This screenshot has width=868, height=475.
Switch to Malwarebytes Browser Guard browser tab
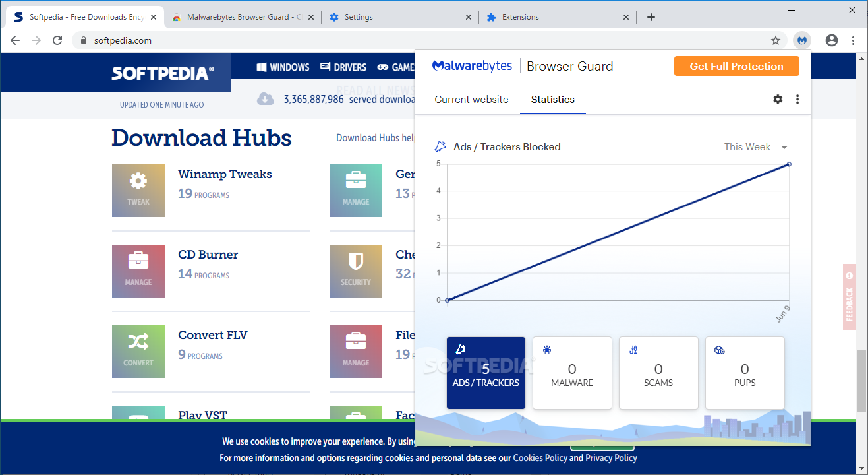[241, 17]
